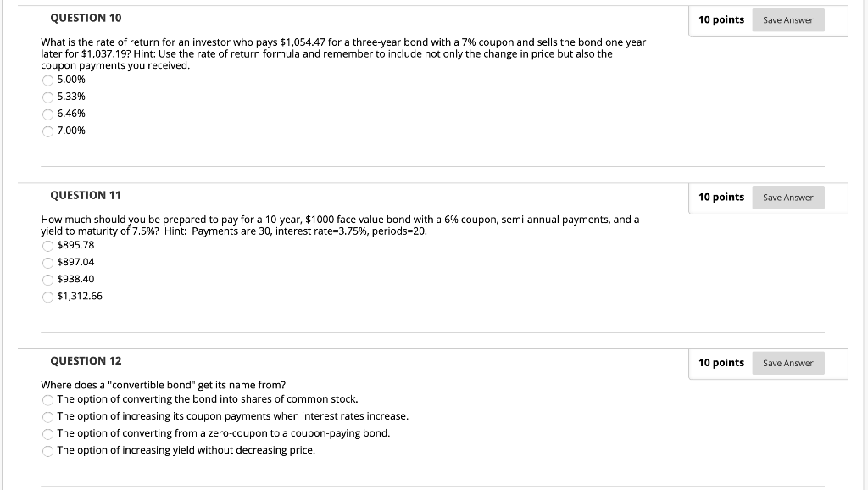Choose the $897.04 answer for Question 11
Screen dimensions: 868x490
(47, 262)
